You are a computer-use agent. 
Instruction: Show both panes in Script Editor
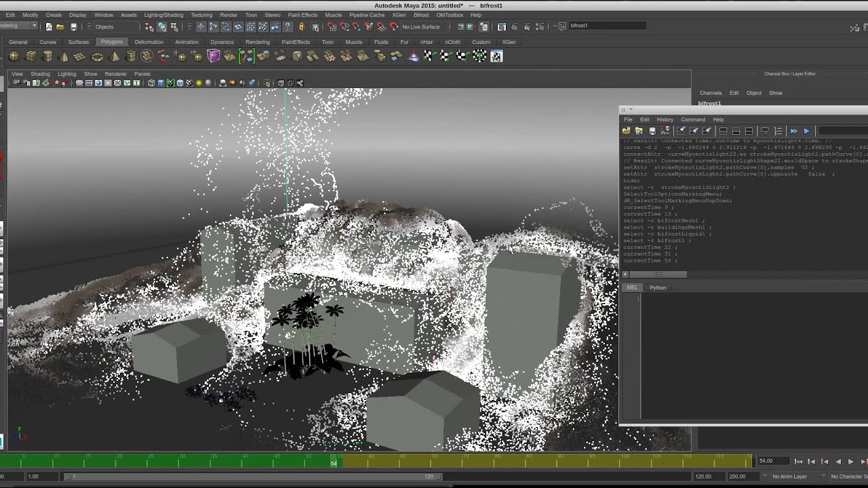click(749, 131)
